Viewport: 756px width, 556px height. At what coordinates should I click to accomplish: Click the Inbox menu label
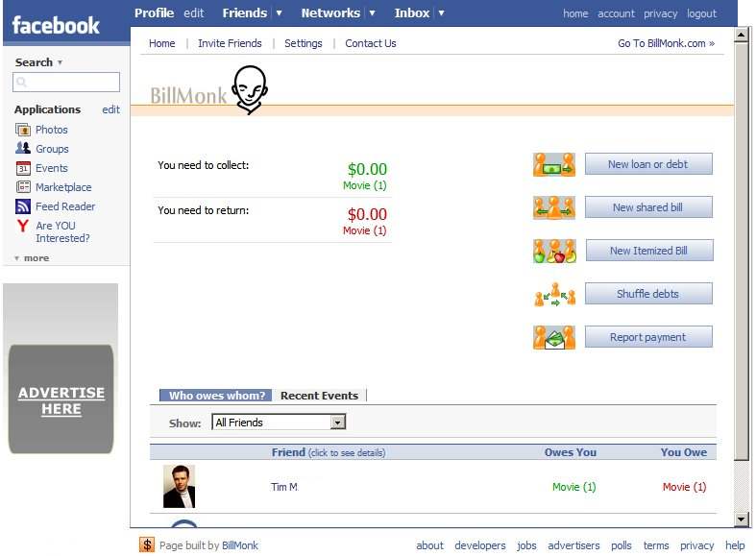[412, 13]
